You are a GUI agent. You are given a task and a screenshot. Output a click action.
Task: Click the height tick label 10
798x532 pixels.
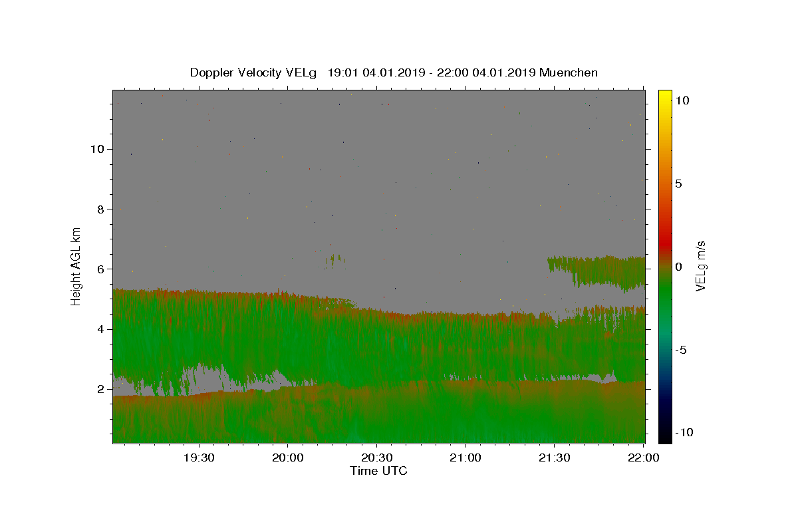[x=98, y=149]
